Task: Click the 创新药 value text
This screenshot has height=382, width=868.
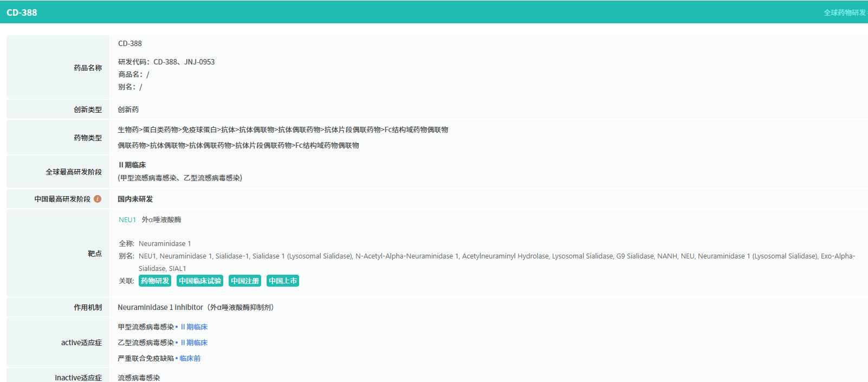Action: pos(128,109)
